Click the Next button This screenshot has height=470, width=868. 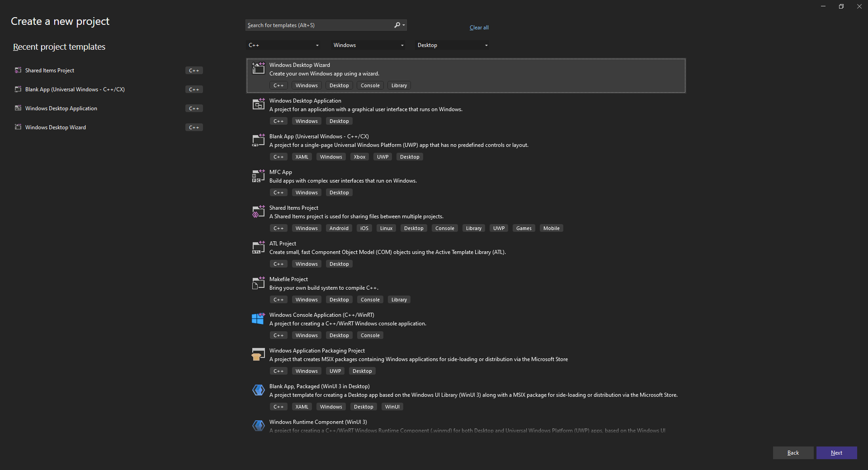(x=836, y=453)
